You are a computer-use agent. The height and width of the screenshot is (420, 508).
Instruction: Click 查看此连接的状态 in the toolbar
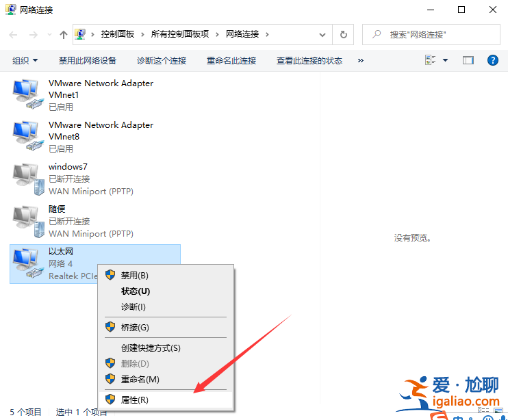pos(309,60)
